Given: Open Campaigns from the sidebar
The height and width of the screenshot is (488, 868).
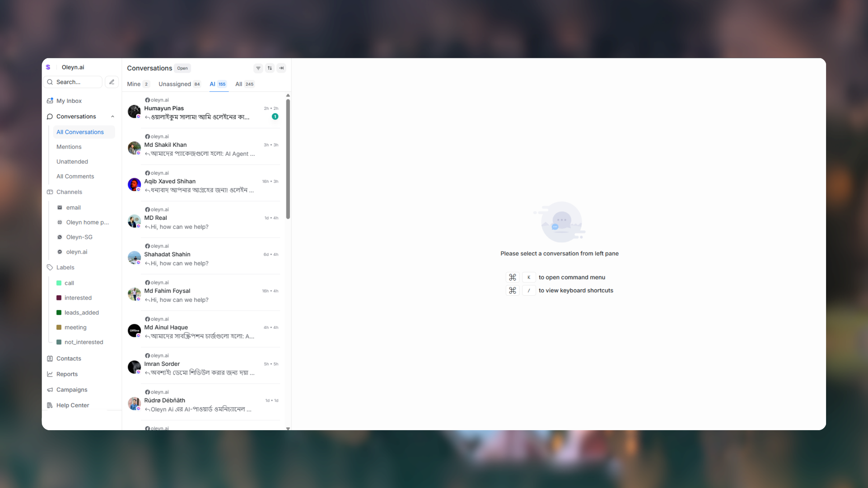Looking at the screenshot, I should click(x=72, y=390).
